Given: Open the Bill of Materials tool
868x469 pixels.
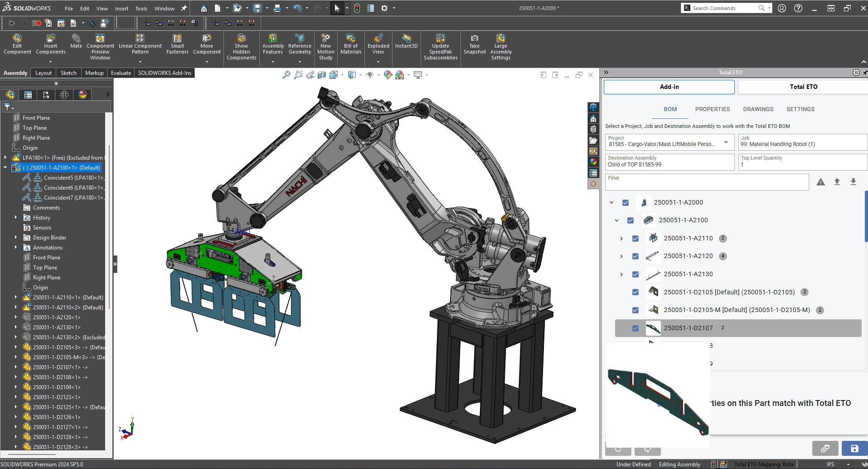Looking at the screenshot, I should point(350,45).
